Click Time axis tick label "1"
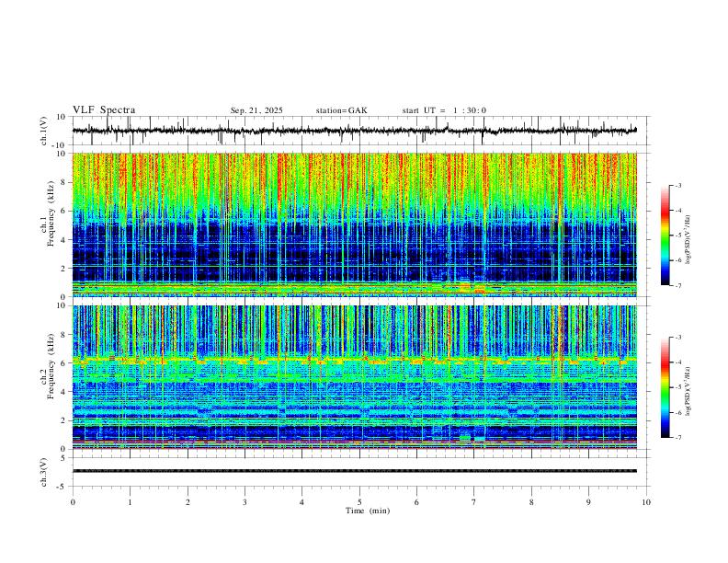The image size is (728, 563). (x=130, y=502)
